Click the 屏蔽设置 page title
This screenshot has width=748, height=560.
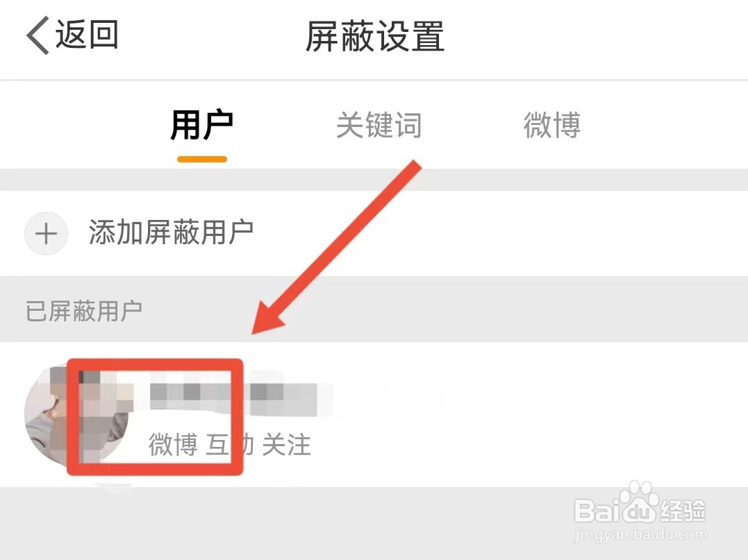pos(374,36)
